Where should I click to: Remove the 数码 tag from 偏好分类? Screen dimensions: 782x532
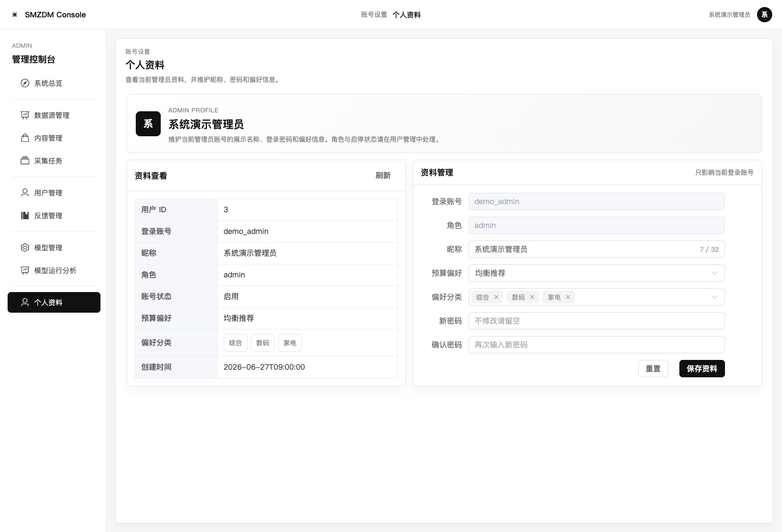pos(532,297)
